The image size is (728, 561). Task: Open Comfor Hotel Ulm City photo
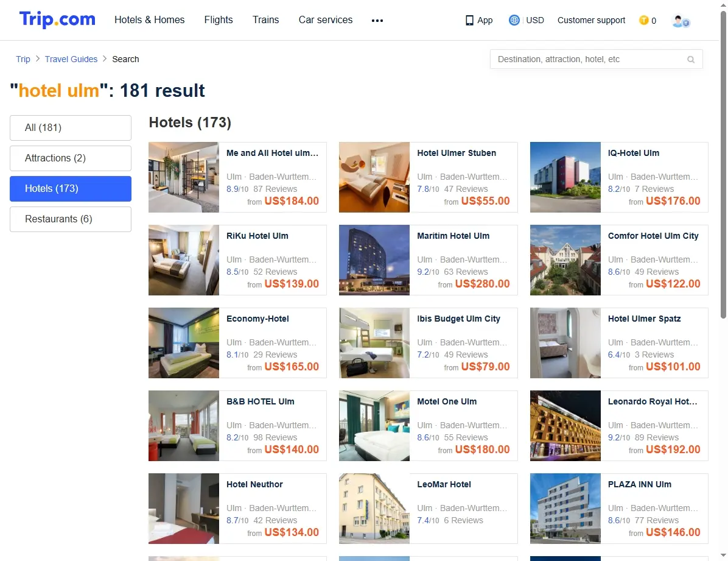point(565,260)
